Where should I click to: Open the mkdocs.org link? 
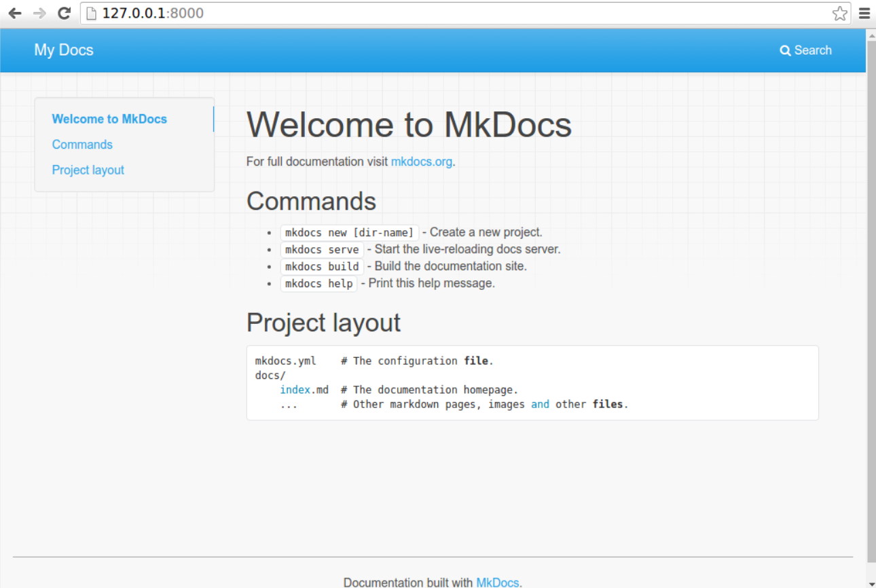point(422,162)
